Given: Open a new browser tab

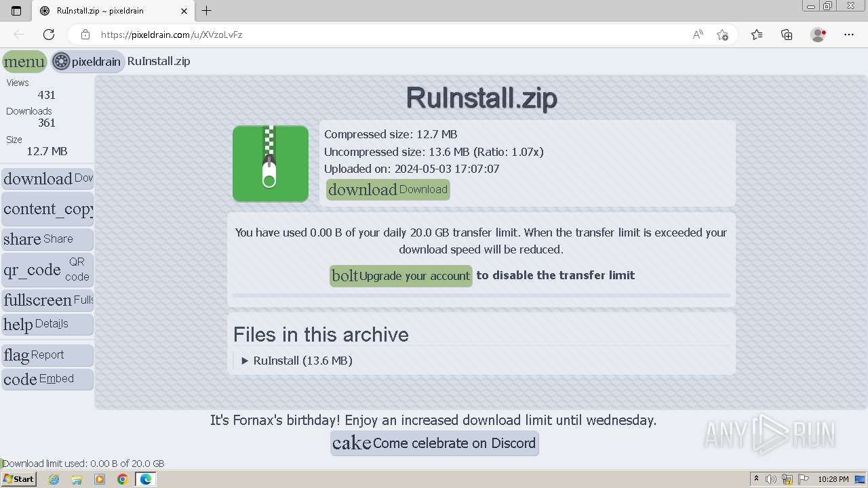Looking at the screenshot, I should [x=207, y=10].
